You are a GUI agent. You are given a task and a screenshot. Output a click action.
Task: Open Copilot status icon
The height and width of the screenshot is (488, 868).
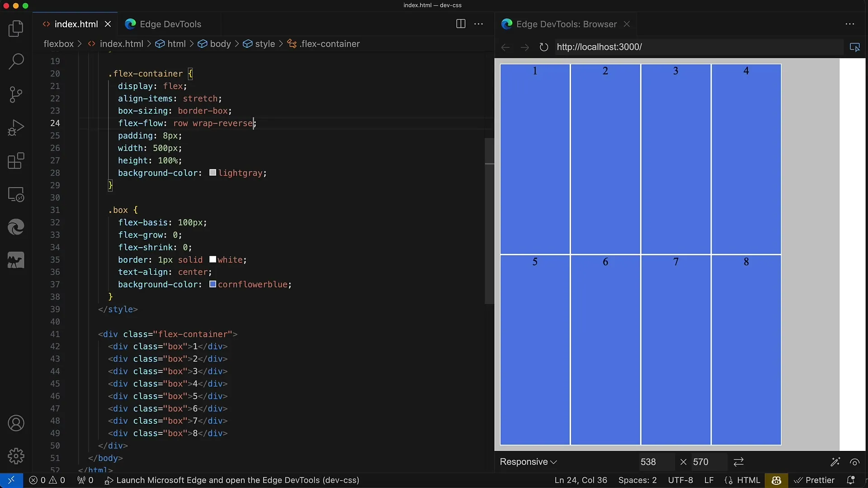(x=776, y=480)
